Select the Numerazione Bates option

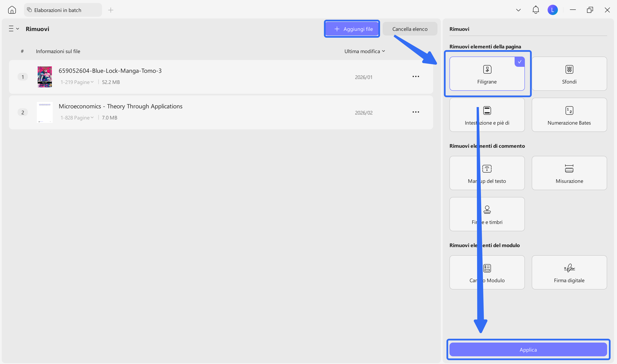click(569, 115)
